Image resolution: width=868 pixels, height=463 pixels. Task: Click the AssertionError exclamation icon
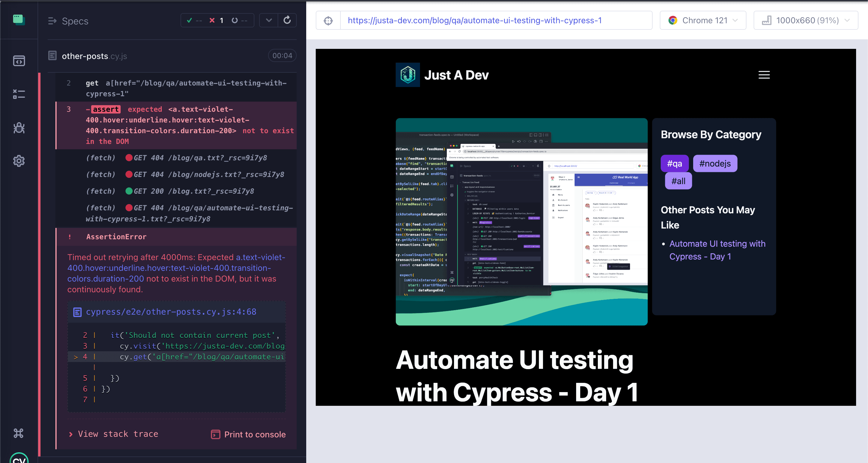[x=70, y=237]
